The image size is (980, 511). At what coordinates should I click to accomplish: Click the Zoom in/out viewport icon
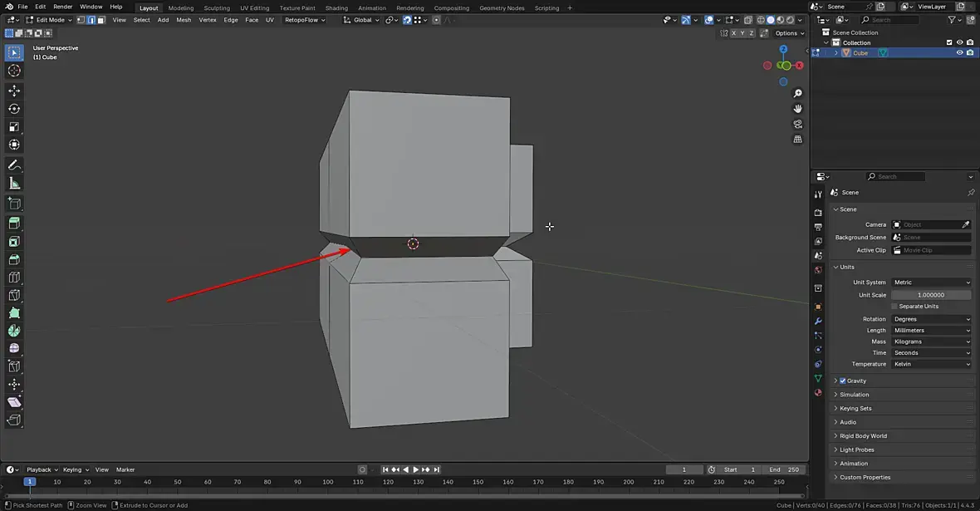point(798,93)
